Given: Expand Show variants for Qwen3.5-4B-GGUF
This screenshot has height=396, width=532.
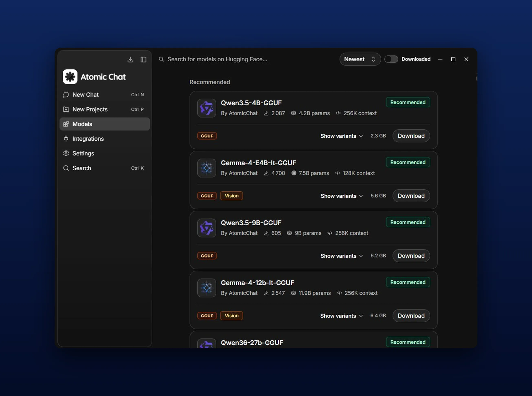Looking at the screenshot, I should 341,136.
